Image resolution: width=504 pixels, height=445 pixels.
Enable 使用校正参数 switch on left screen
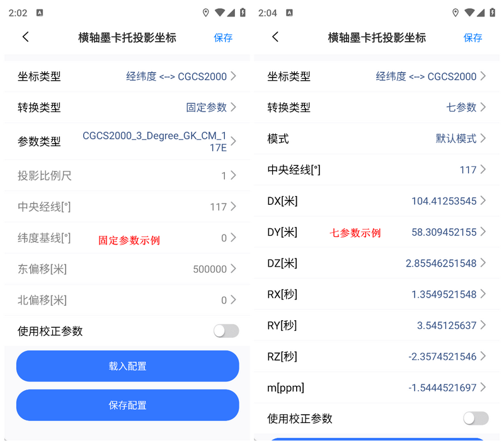pyautogui.click(x=226, y=331)
